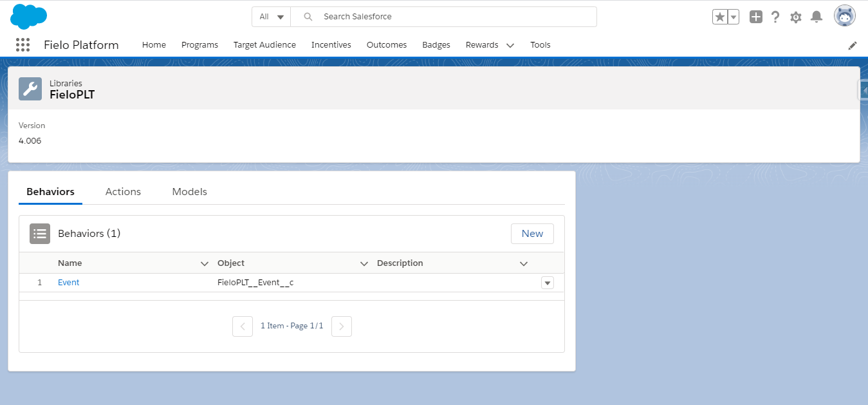Screen dimensions: 868x405
Task: Click the Libraries wrench icon
Action: click(x=30, y=89)
